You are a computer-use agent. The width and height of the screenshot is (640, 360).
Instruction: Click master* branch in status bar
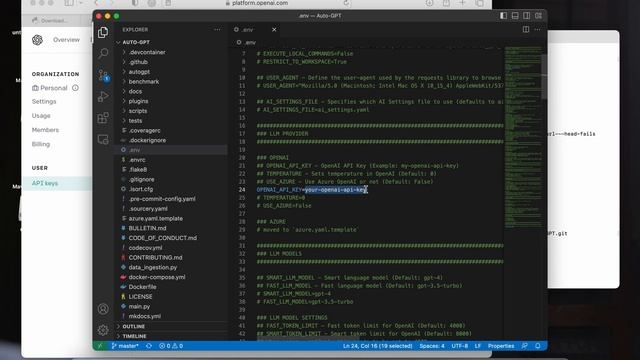point(125,346)
